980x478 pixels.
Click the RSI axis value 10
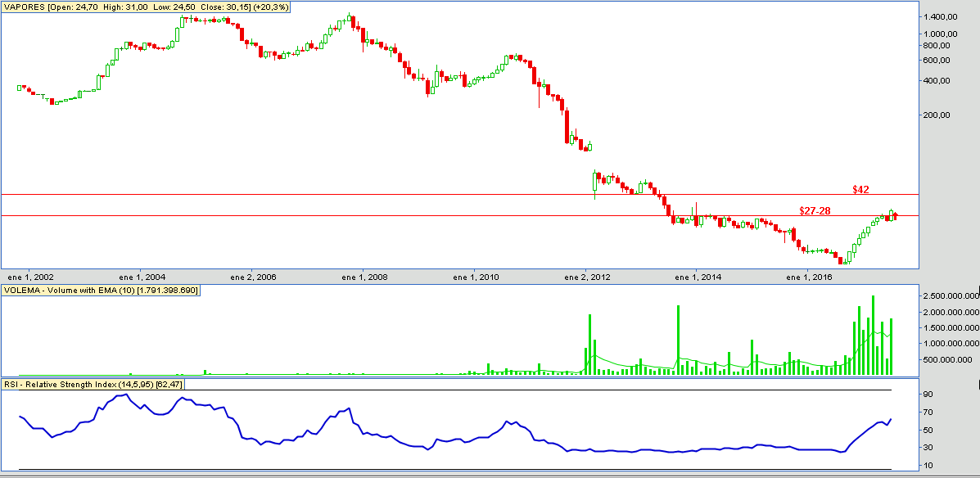coord(928,466)
